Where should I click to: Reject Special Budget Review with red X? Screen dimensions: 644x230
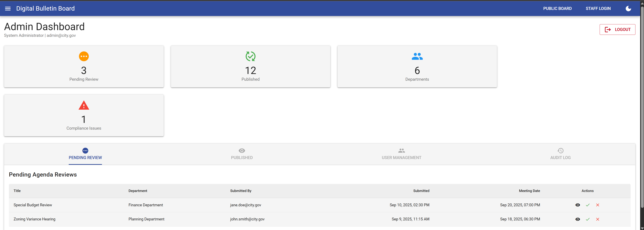tap(597, 205)
